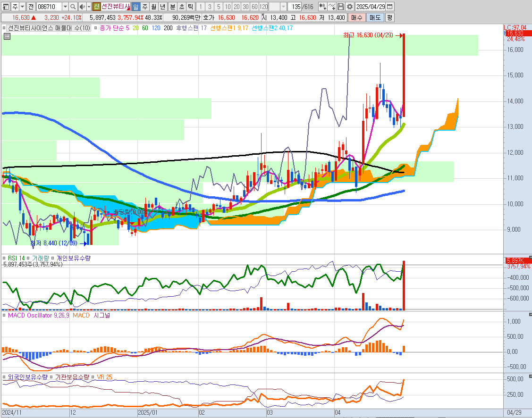Toggle the 종가 단순 moving average legend marker

pos(96,28)
